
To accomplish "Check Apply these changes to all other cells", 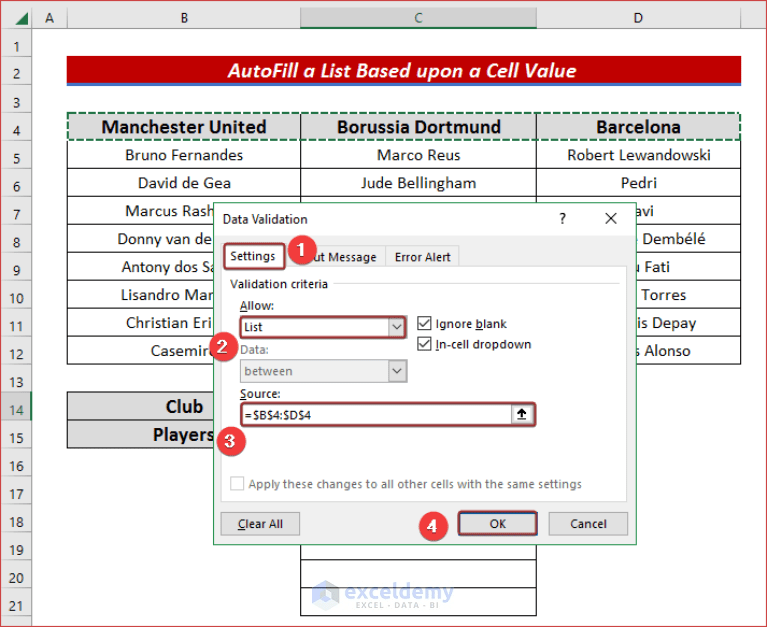I will pyautogui.click(x=237, y=484).
